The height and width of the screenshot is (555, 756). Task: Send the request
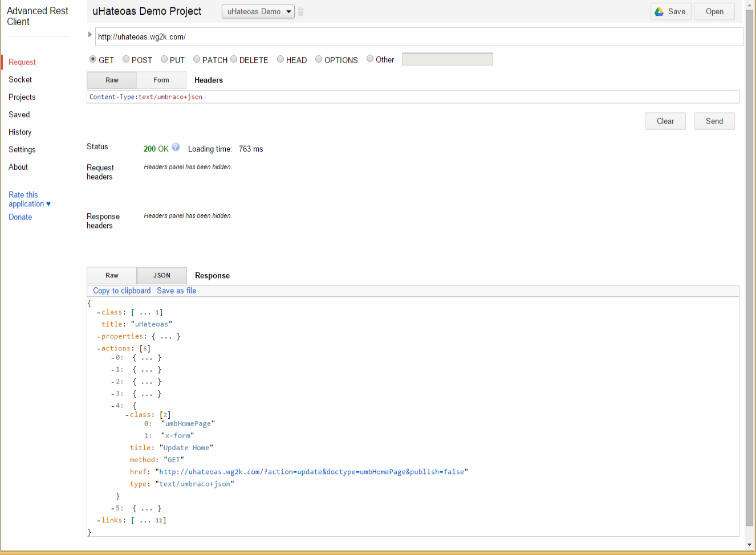[x=714, y=121]
